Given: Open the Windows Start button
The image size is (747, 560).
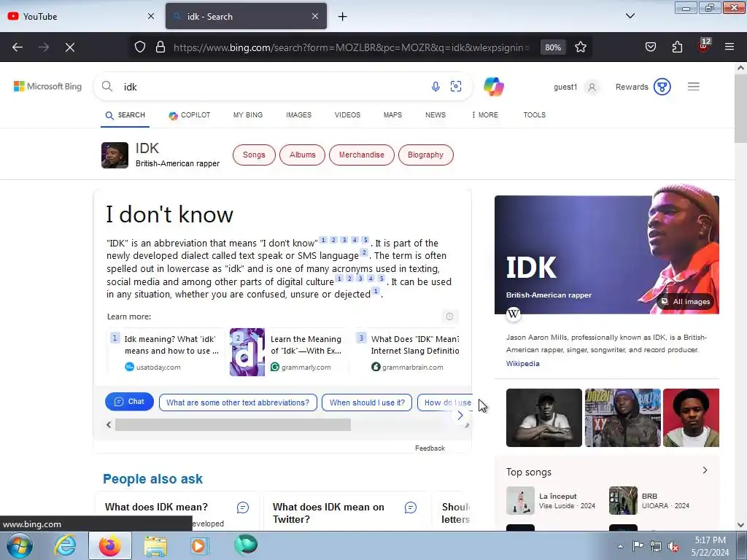Looking at the screenshot, I should 20,545.
